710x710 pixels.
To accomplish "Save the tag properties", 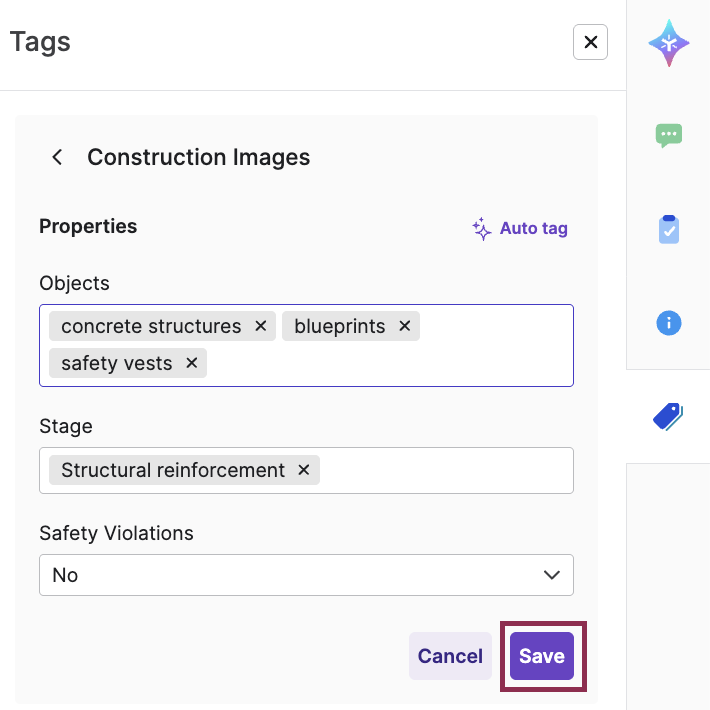I will tap(542, 656).
